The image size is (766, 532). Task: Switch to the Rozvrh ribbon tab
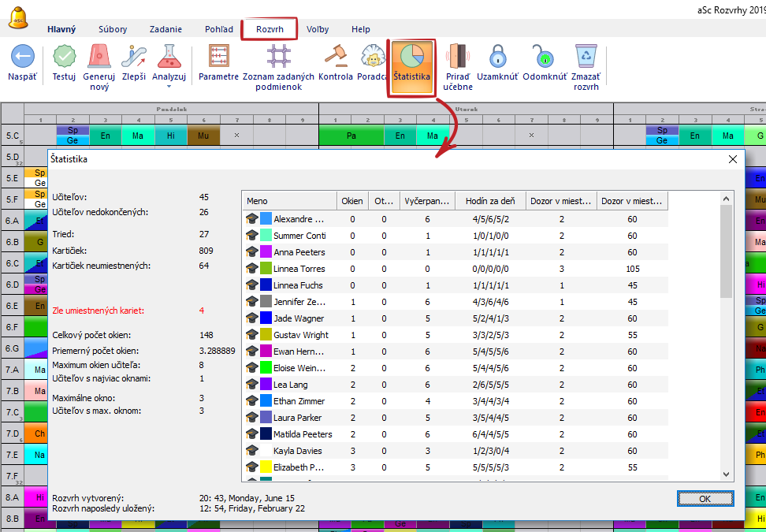pos(270,29)
